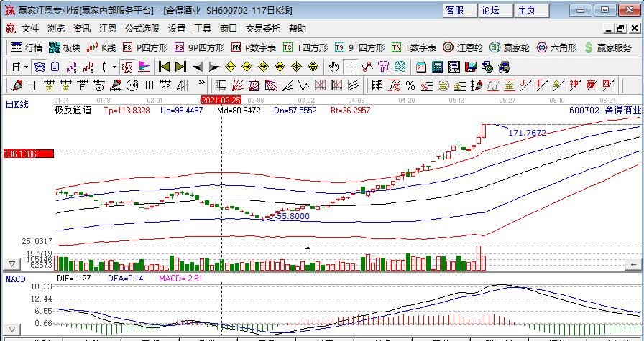Collapse the MACD panel triangle button
The image size is (644, 341).
[x=12, y=330]
